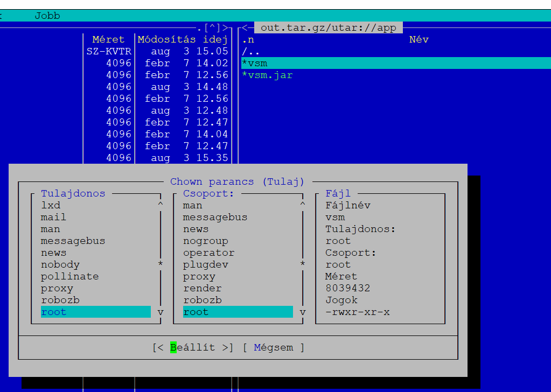Click the Beállít button
This screenshot has height=392, width=551.
point(193,347)
